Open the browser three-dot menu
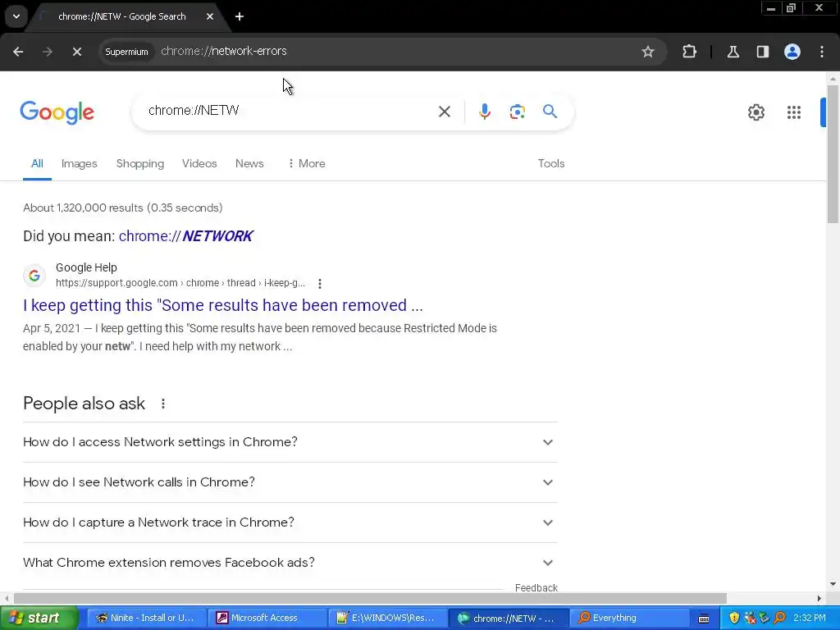 tap(822, 52)
